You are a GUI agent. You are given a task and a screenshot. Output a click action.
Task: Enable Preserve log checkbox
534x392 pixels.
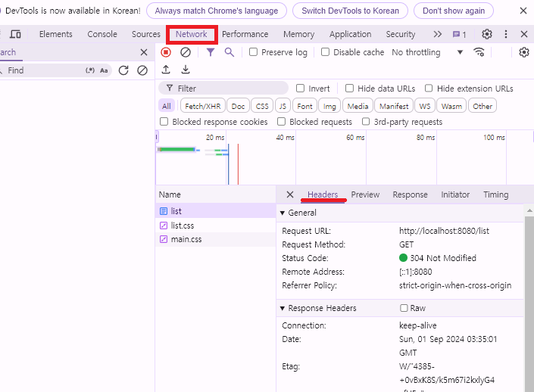click(253, 52)
